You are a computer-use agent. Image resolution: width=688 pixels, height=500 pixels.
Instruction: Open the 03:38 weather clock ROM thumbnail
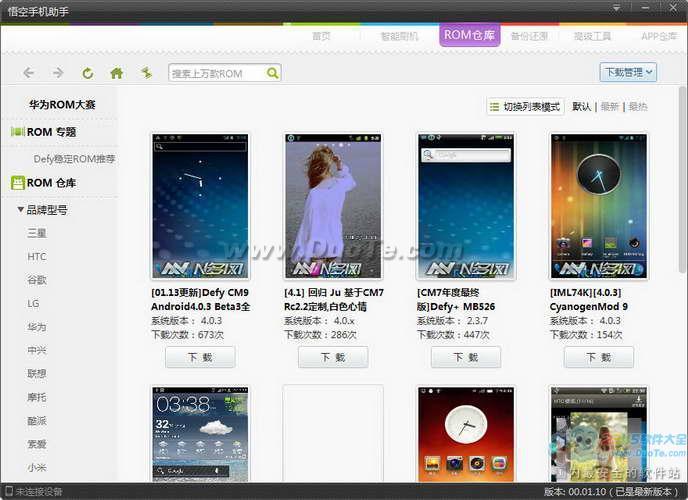click(x=201, y=434)
